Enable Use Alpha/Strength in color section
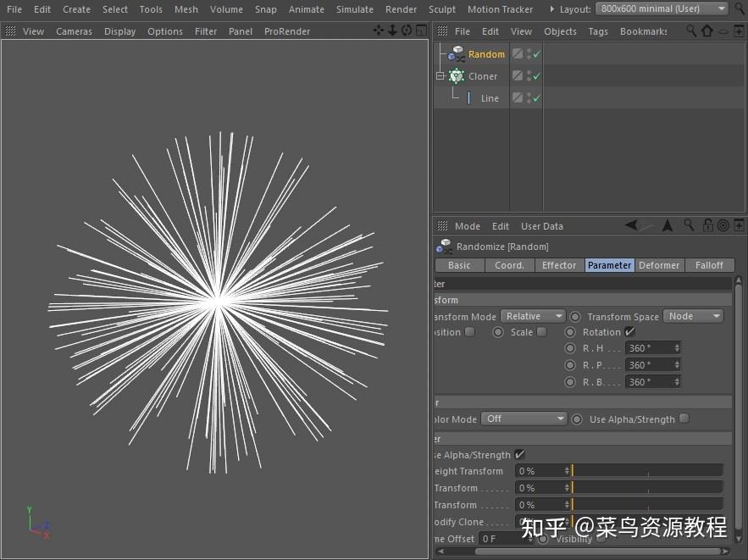 684,419
